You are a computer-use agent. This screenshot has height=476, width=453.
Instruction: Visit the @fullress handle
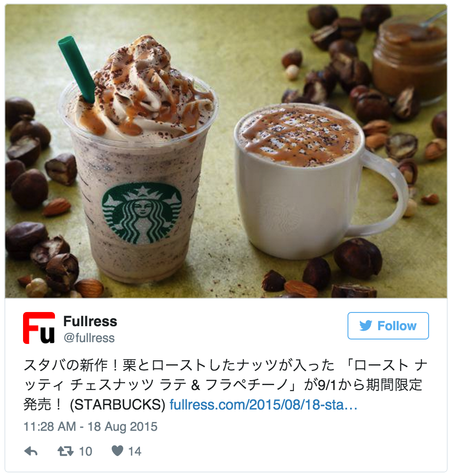click(x=89, y=338)
